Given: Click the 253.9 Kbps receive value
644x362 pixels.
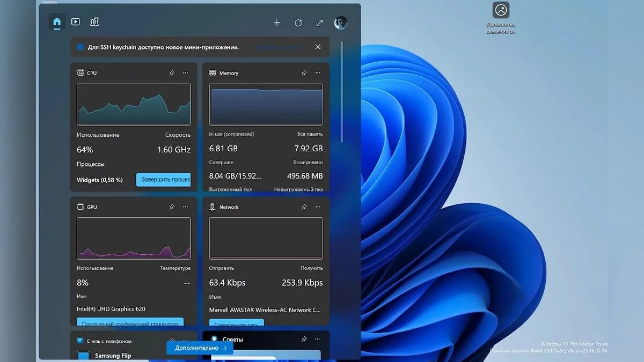Looking at the screenshot, I should pos(302,283).
